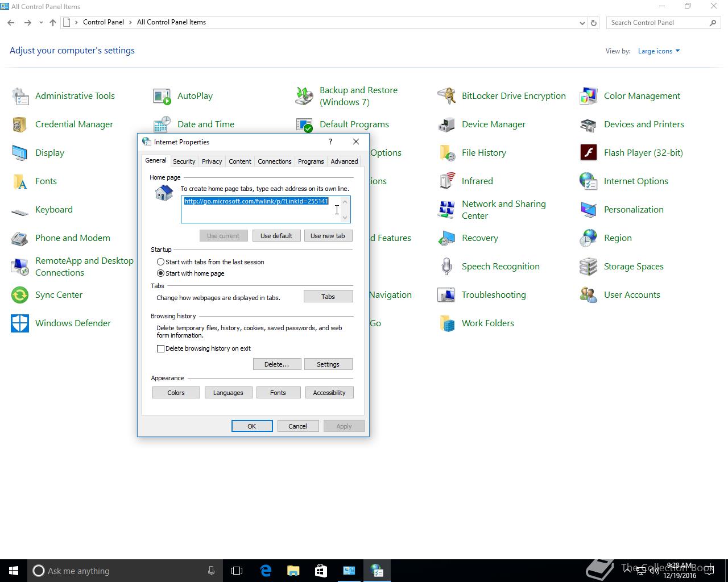The width and height of the screenshot is (728, 582).
Task: Switch to the Content tab
Action: 239,161
